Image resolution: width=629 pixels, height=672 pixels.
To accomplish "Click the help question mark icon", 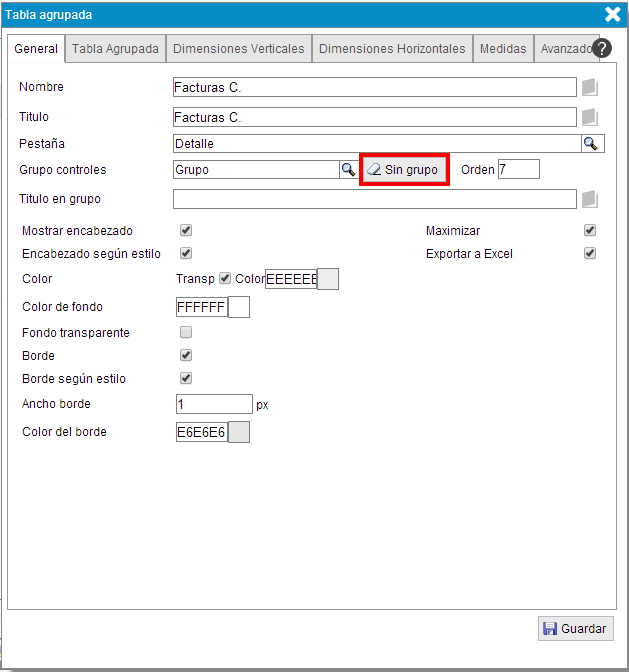I will tap(602, 48).
